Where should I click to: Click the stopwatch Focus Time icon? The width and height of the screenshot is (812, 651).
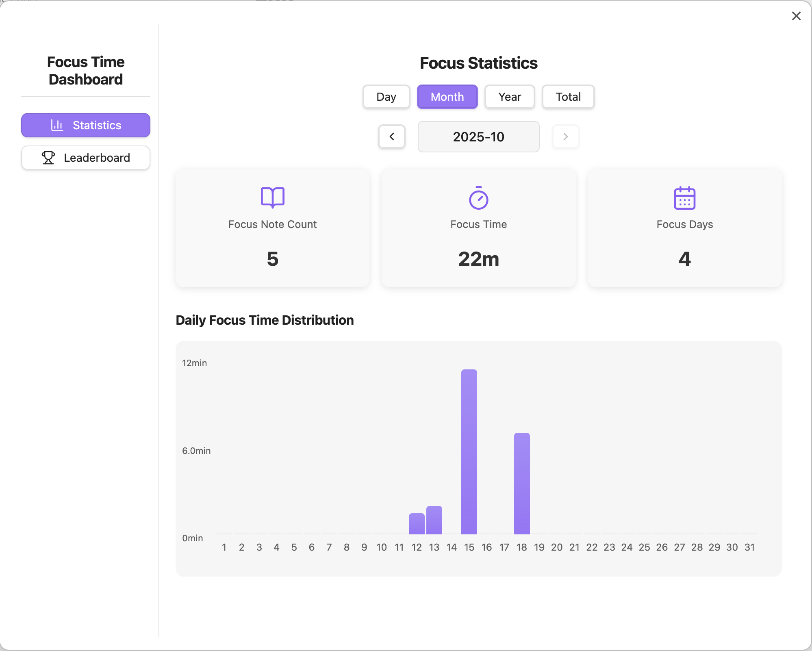tap(478, 198)
